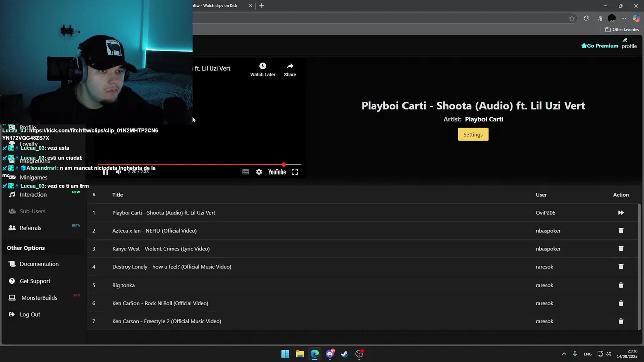Click the MonsterBuilds laptop icon
The width and height of the screenshot is (644, 362).
click(12, 298)
